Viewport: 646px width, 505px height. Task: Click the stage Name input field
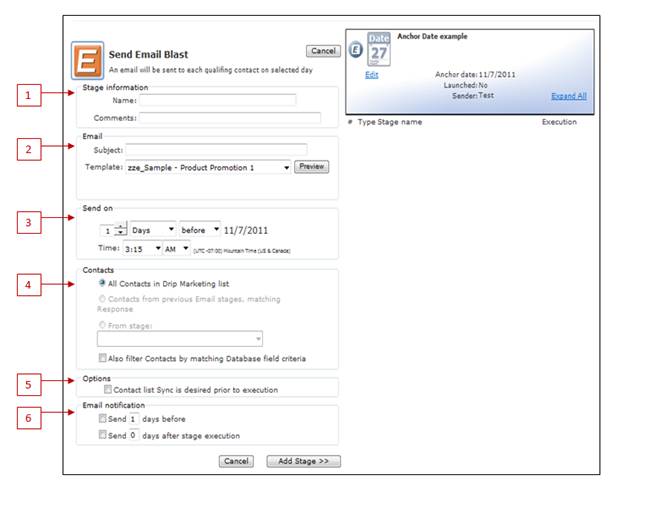pyautogui.click(x=217, y=100)
